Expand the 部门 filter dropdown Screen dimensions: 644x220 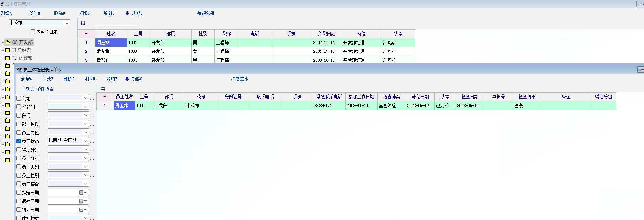tap(85, 115)
